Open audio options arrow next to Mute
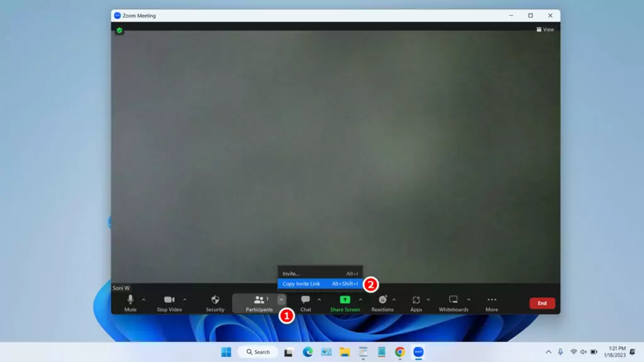The height and width of the screenshot is (362, 644). [x=143, y=300]
